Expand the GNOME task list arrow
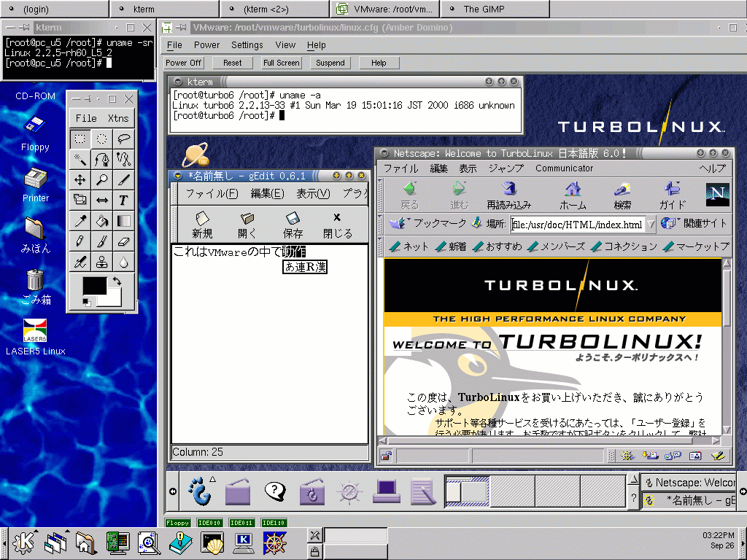Screen dimensions: 747x560 (633, 480)
